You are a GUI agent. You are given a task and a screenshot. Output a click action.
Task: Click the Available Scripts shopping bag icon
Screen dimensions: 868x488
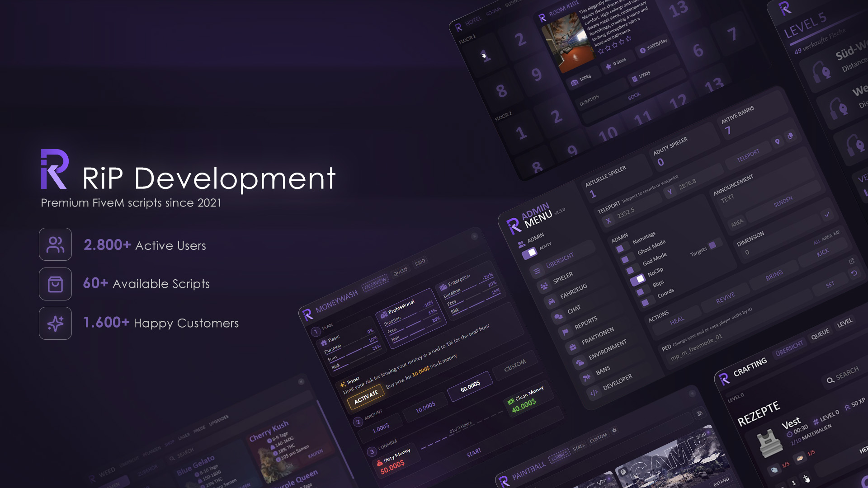55,284
